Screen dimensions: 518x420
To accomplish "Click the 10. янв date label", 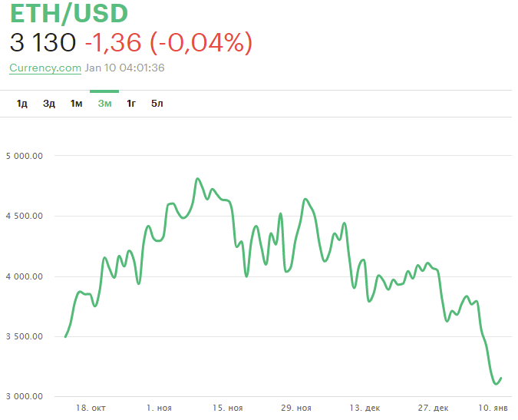I will pos(493,408).
